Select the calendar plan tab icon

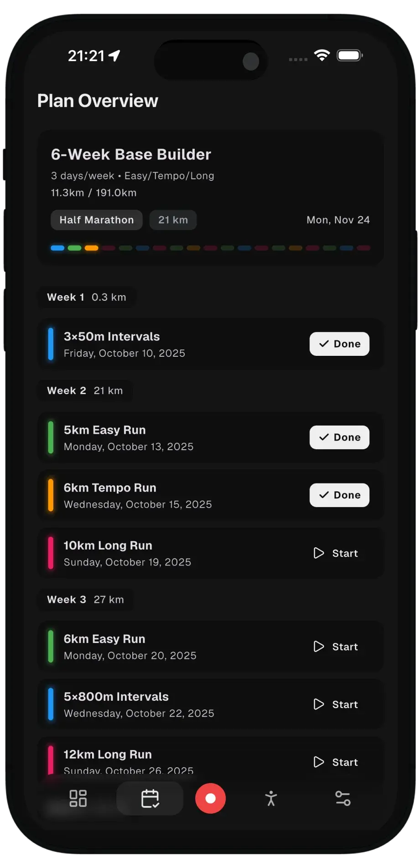(150, 798)
